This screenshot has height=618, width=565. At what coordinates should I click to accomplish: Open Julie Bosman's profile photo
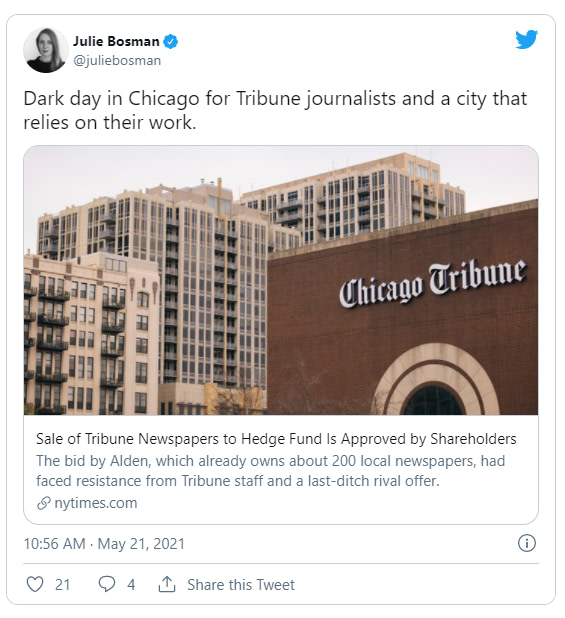pyautogui.click(x=46, y=50)
